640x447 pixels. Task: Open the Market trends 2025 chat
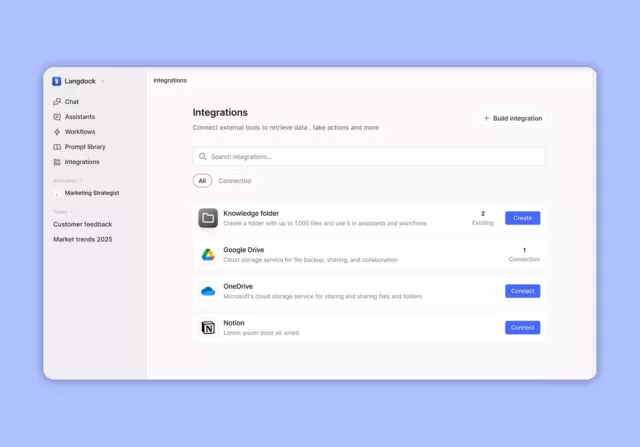click(82, 239)
